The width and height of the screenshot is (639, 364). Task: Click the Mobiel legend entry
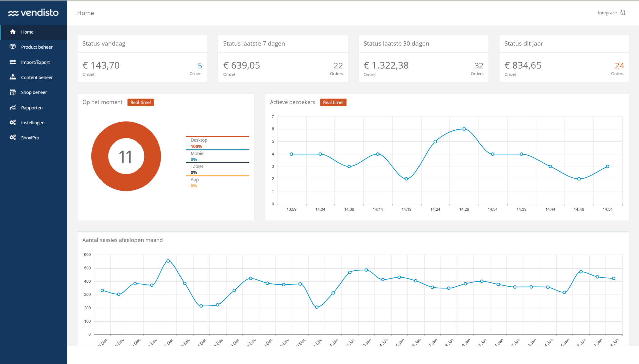(217, 156)
